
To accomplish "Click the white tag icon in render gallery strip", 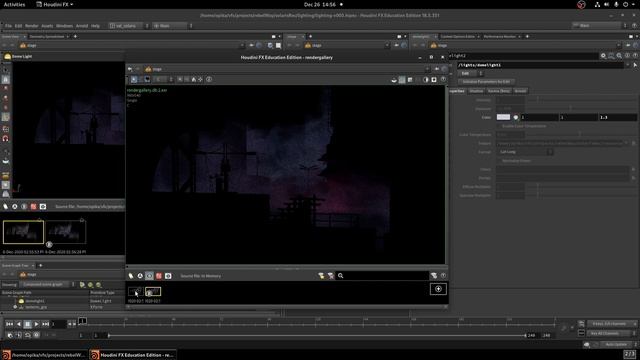I will 131,276.
